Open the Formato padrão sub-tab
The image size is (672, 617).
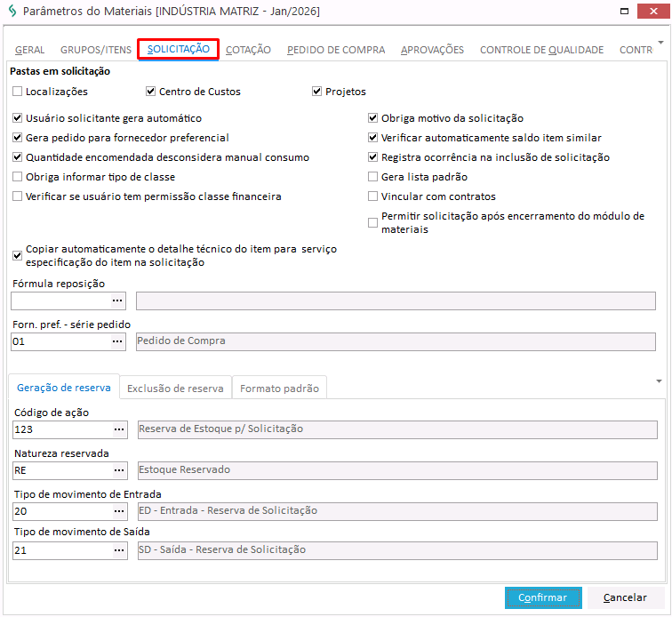(x=279, y=389)
